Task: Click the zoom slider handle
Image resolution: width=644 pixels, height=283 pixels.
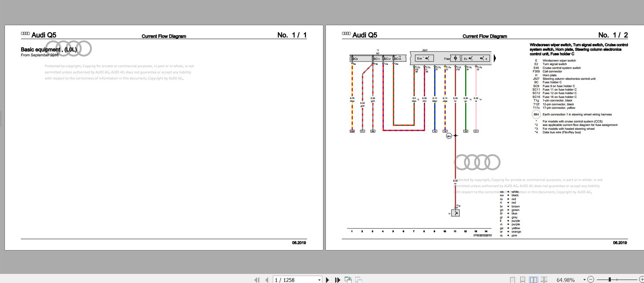Action: pyautogui.click(x=610, y=279)
